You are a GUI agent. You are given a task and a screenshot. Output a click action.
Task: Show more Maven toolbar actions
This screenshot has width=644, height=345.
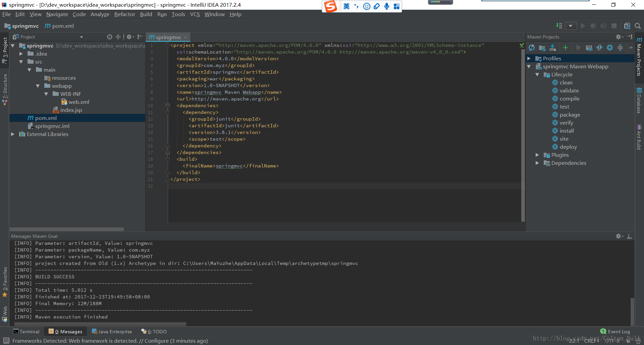[x=631, y=48]
